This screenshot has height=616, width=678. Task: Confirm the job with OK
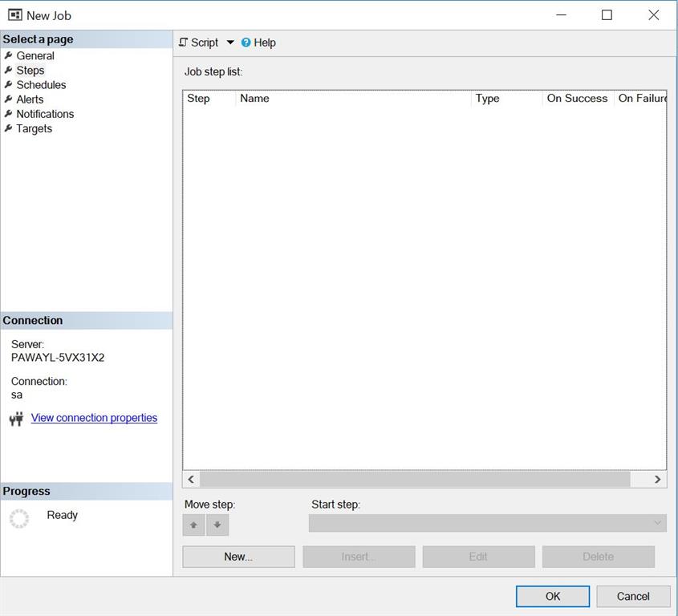553,597
